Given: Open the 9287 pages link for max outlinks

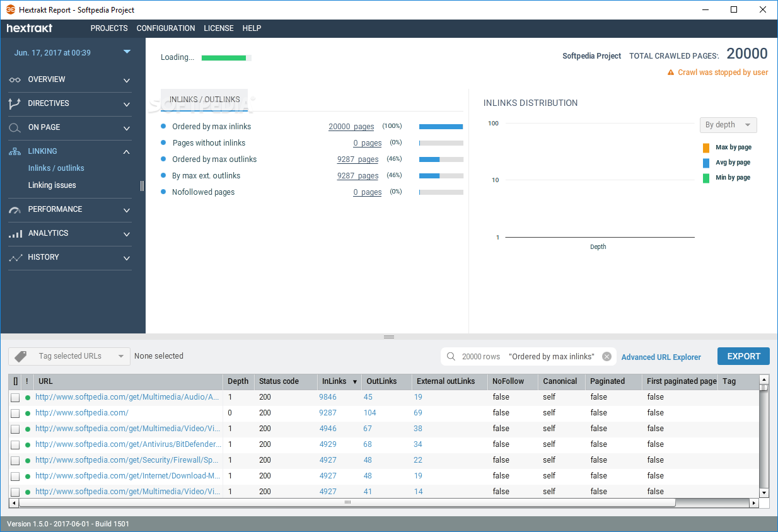Looking at the screenshot, I should point(358,159).
